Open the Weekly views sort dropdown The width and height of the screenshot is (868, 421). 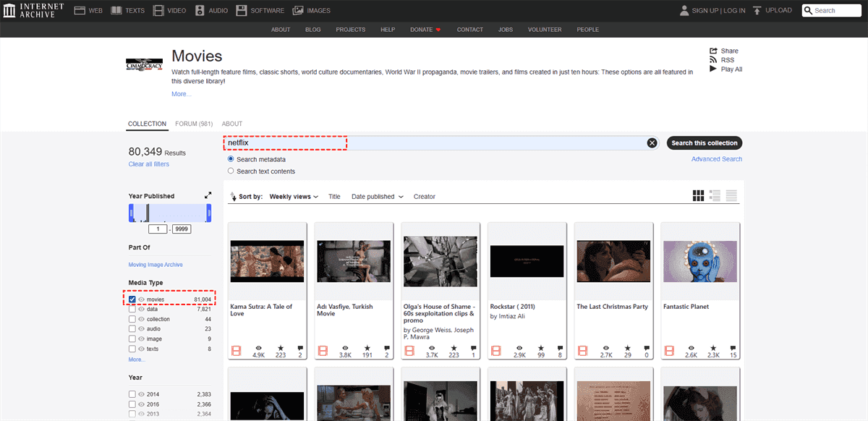tap(294, 197)
